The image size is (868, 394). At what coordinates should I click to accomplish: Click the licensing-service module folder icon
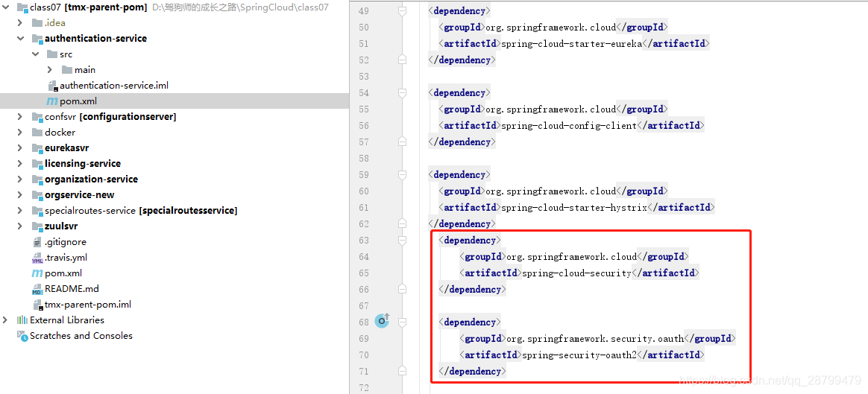pos(37,164)
